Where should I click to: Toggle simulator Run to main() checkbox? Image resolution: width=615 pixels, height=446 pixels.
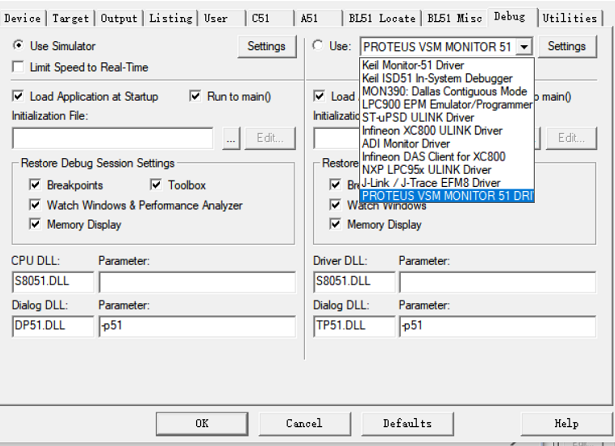(x=195, y=96)
